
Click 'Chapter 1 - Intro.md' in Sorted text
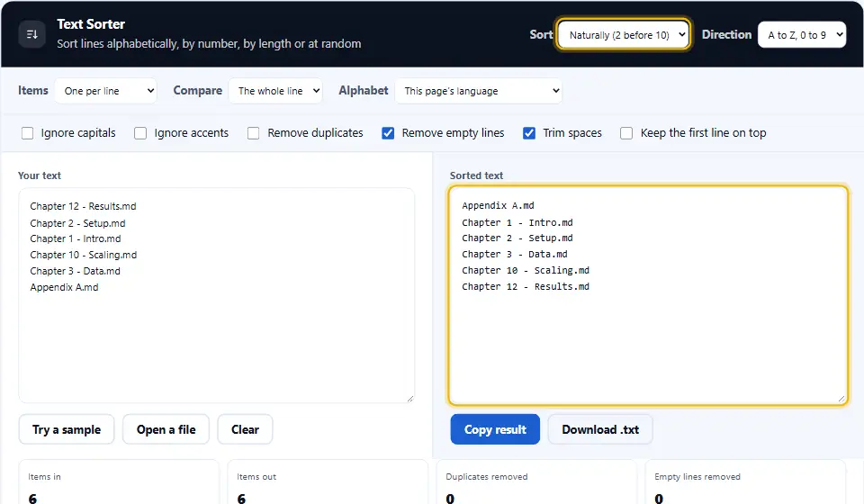click(x=517, y=222)
